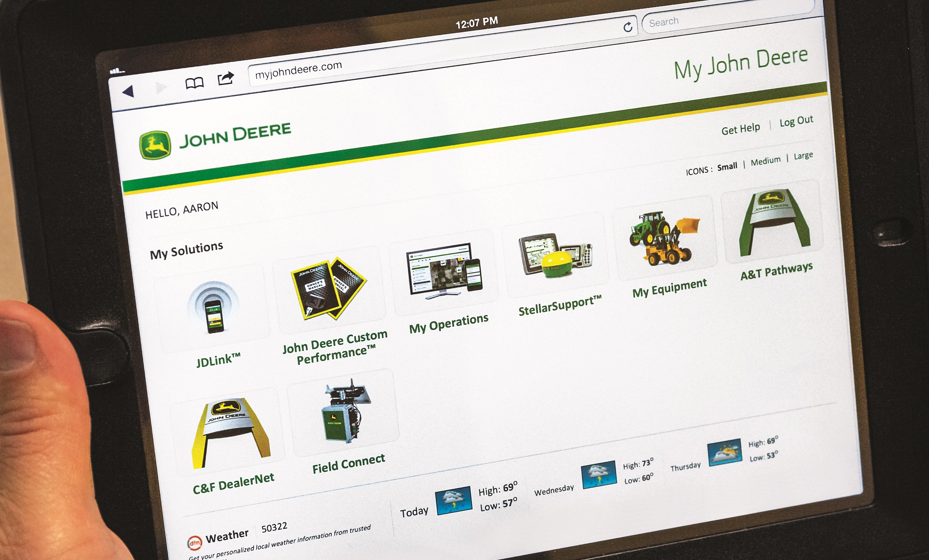This screenshot has width=929, height=560.
Task: Open the C&F DealerNet yellow sign icon
Action: 231,433
